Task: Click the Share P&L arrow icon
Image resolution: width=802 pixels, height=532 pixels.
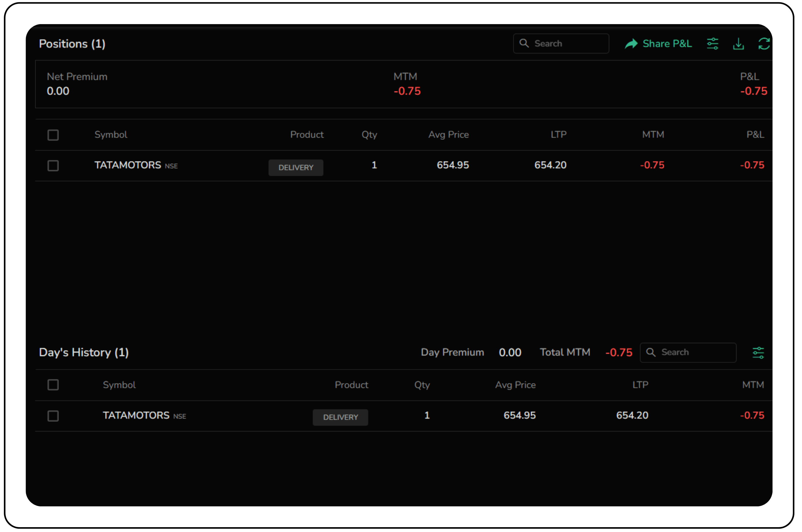Action: (631, 44)
